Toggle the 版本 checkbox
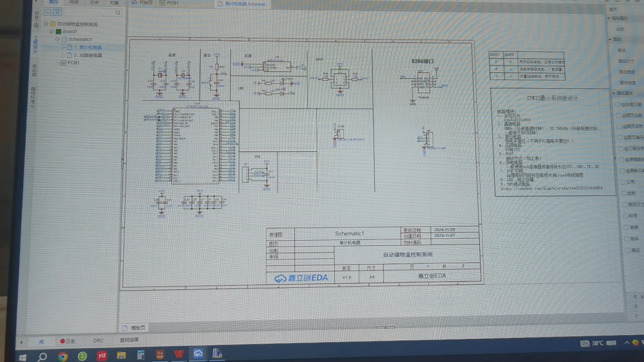644x362 pixels. point(627,238)
